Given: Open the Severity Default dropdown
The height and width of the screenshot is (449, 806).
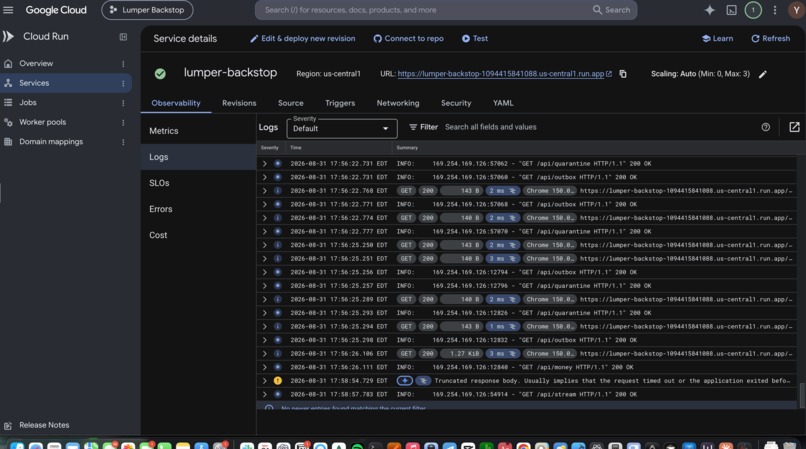Looking at the screenshot, I should pyautogui.click(x=342, y=128).
